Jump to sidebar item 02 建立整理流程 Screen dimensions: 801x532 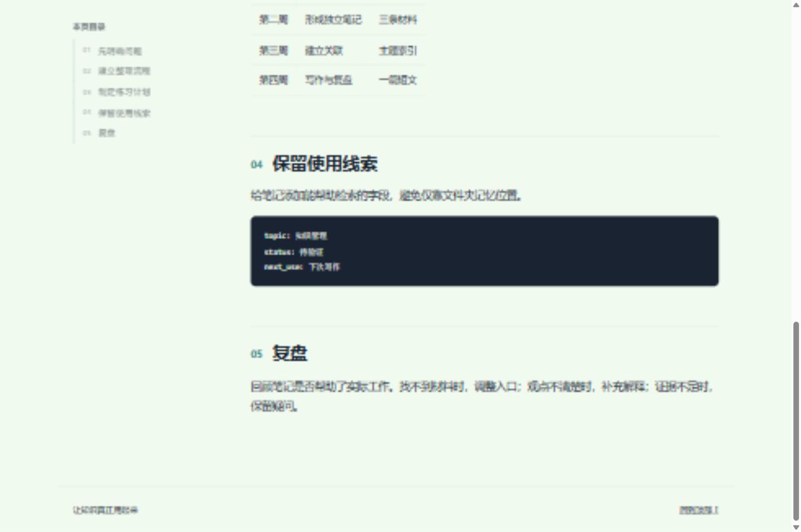coord(117,71)
